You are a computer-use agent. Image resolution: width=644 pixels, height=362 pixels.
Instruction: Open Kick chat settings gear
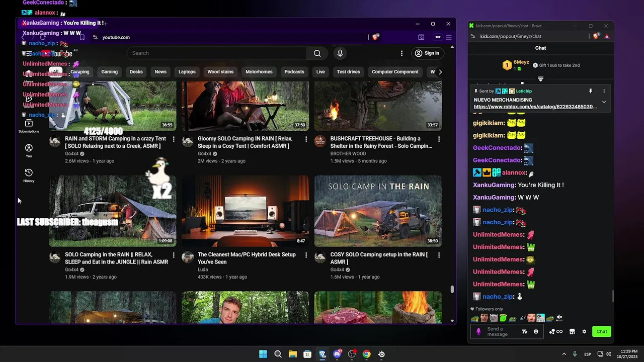click(584, 331)
